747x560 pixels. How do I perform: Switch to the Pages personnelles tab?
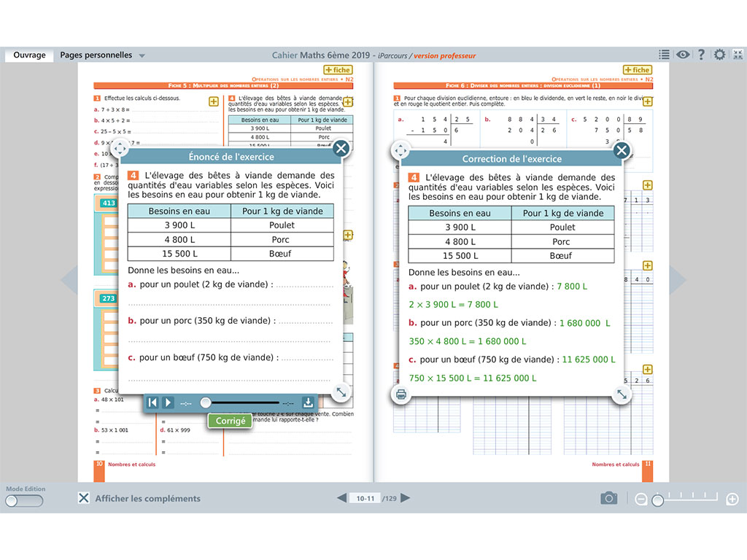click(x=96, y=55)
